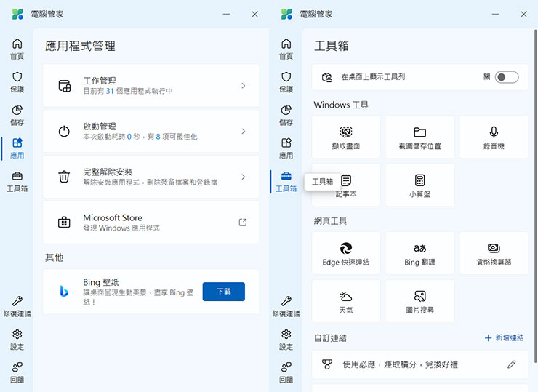The width and height of the screenshot is (538, 392).
Task: Open the 天氣 weather tool
Action: pyautogui.click(x=346, y=301)
